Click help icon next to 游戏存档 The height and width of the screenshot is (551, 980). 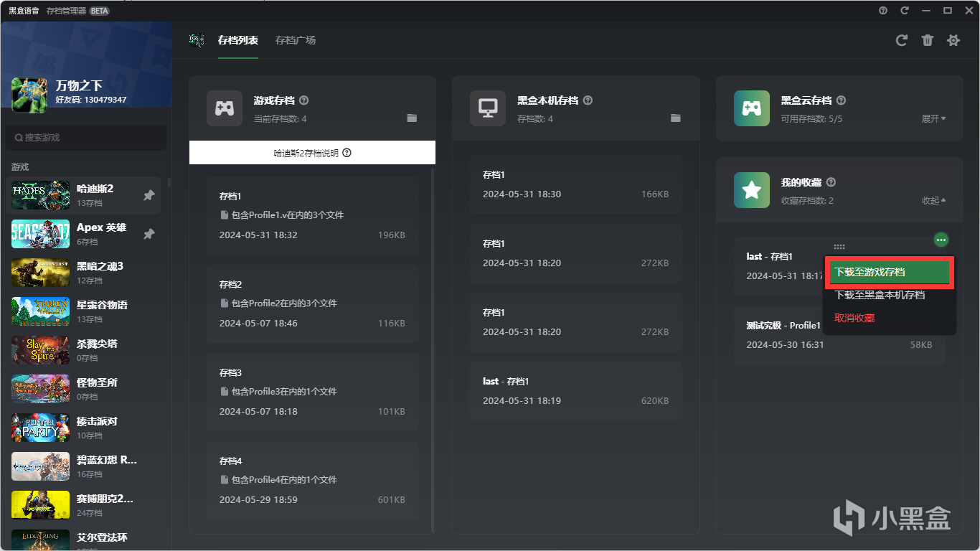(x=303, y=100)
